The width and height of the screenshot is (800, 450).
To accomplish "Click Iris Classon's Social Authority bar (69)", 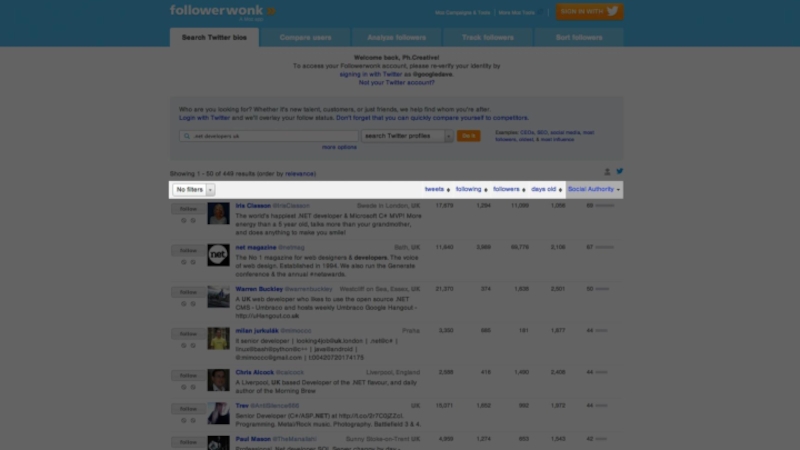I will [x=605, y=206].
